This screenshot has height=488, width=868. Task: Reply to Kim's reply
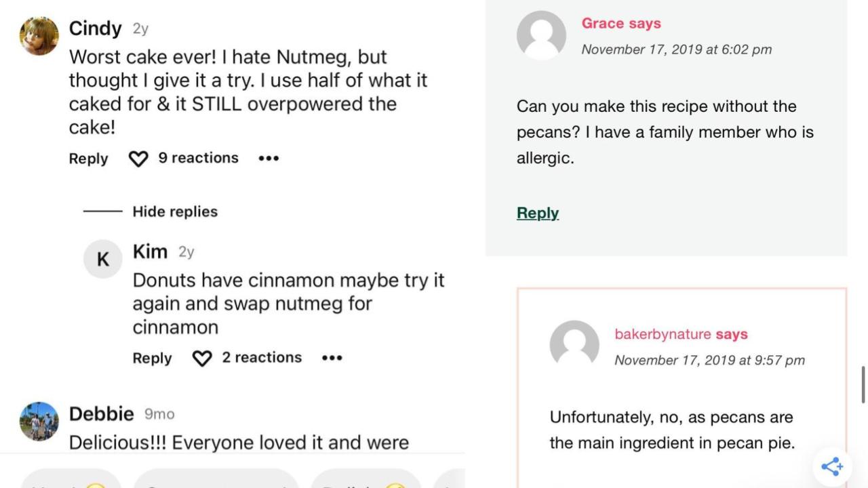(x=151, y=358)
